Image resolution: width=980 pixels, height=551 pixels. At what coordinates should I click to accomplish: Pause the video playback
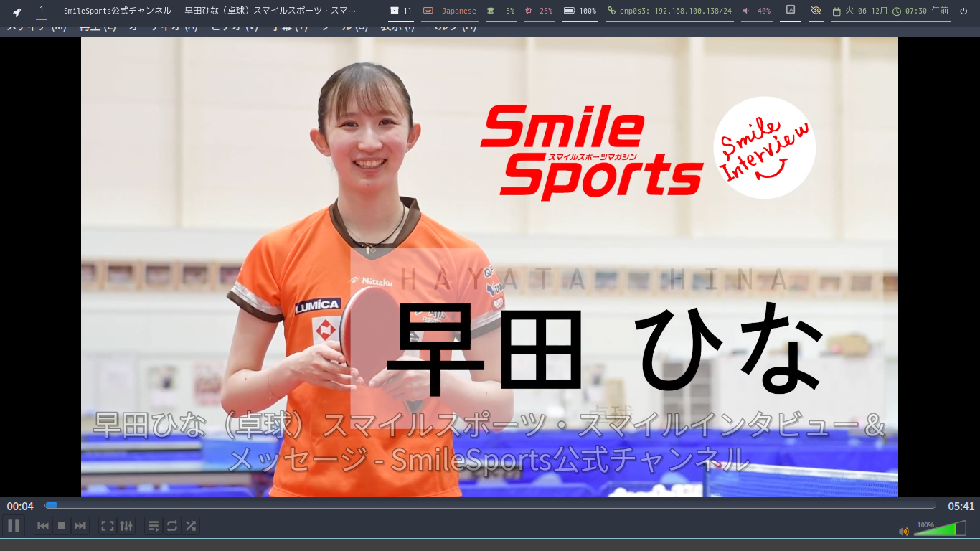click(x=14, y=526)
